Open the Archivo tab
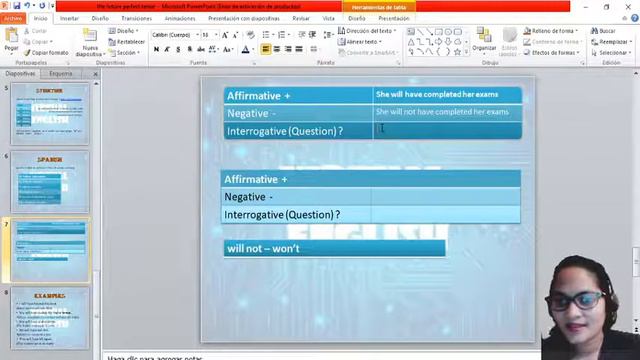Viewport: 640px width, 360px height. [13, 18]
